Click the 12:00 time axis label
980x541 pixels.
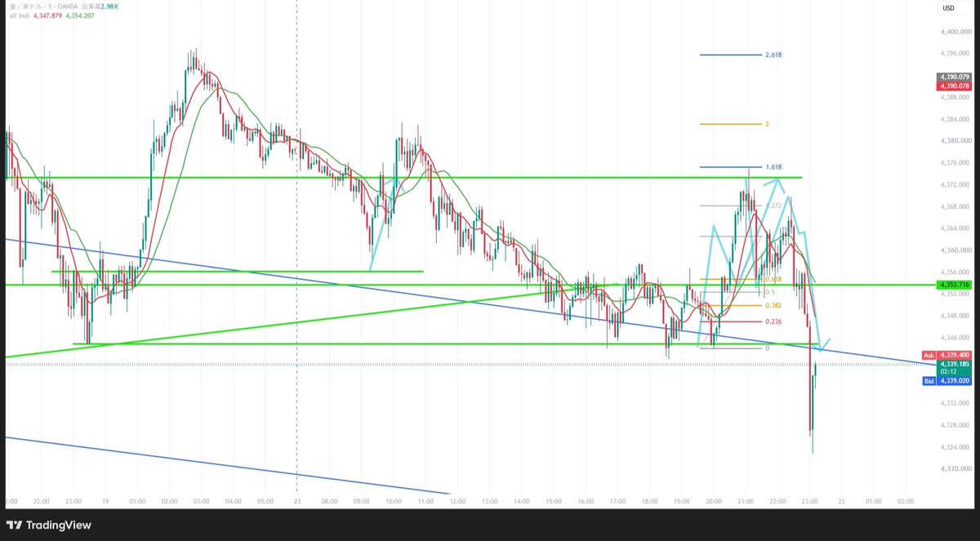click(x=457, y=501)
